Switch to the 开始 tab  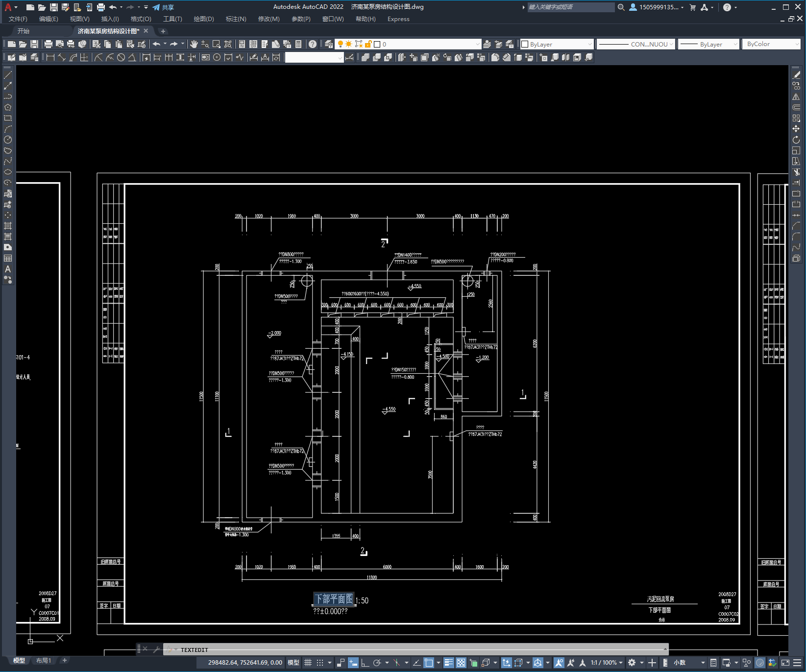(24, 31)
